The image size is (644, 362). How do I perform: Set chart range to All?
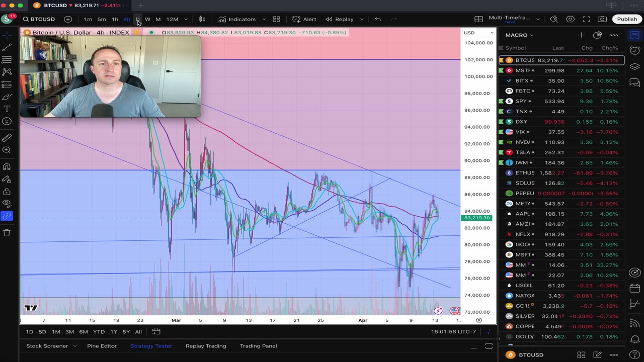(138, 332)
